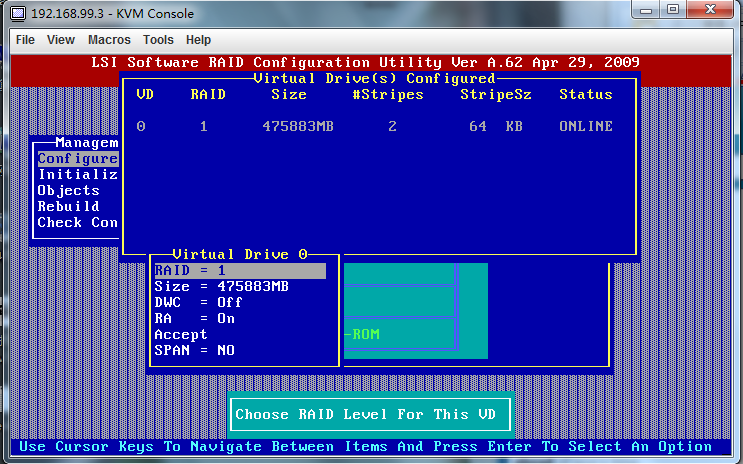This screenshot has width=743, height=464.
Task: Click the KVM Console window icon
Action: (18, 13)
